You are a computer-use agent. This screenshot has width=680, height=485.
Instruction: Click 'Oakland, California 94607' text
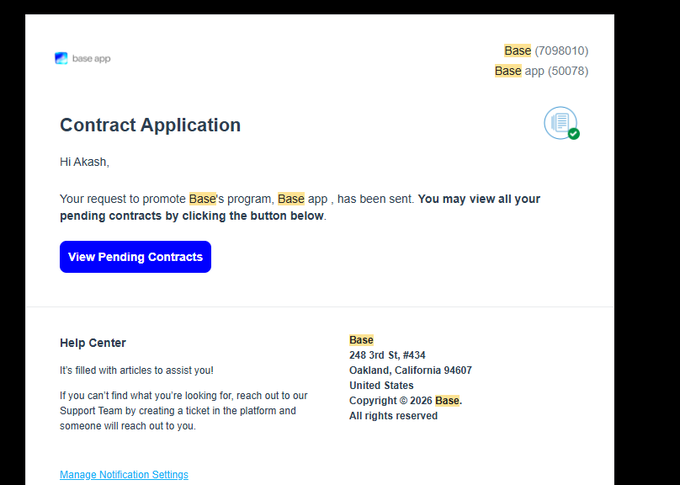pos(410,370)
